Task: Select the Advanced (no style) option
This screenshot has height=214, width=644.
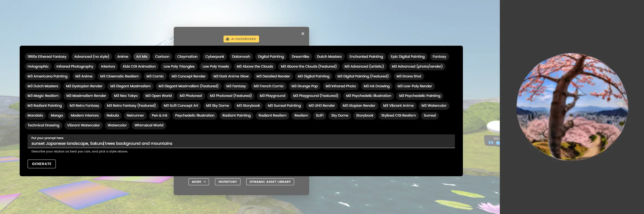Action: click(92, 57)
